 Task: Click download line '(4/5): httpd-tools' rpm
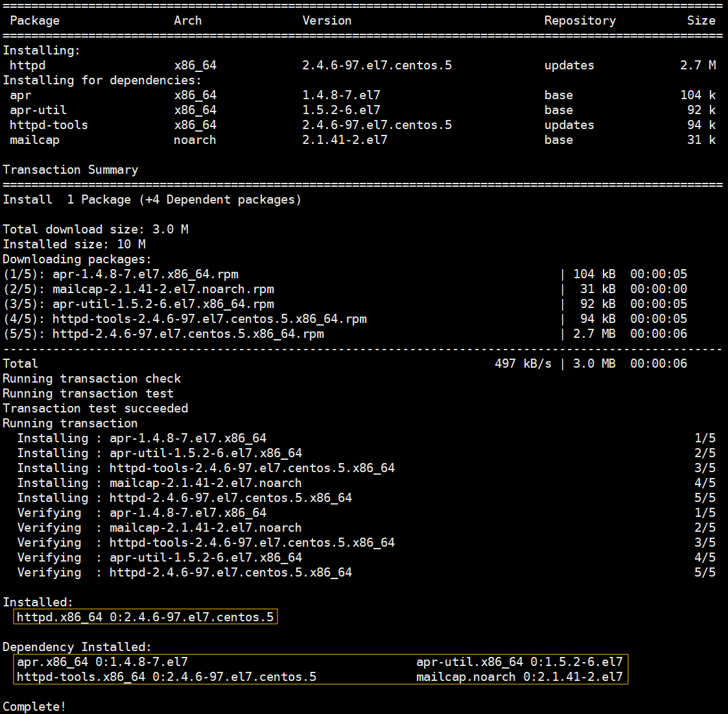pyautogui.click(x=185, y=318)
